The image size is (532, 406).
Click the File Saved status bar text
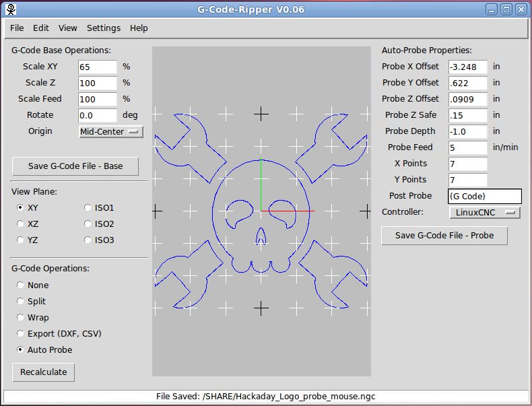[x=265, y=397]
